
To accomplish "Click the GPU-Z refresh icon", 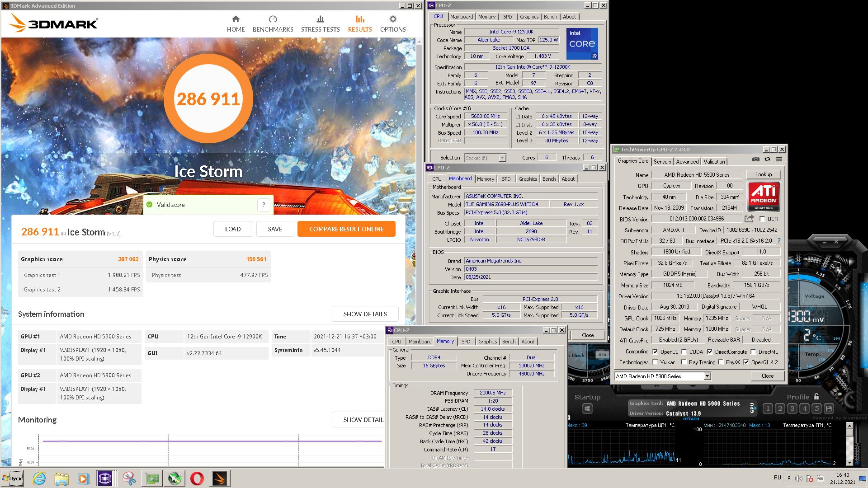I will (x=767, y=160).
